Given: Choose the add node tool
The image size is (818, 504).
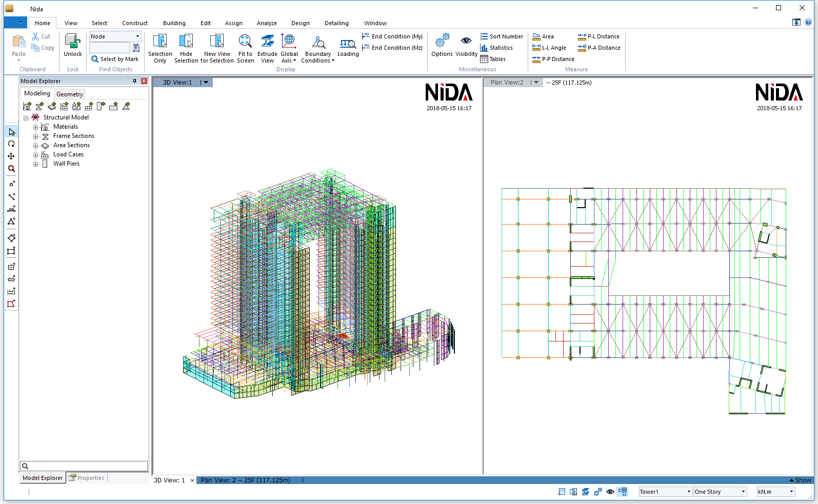Looking at the screenshot, I should [11, 184].
